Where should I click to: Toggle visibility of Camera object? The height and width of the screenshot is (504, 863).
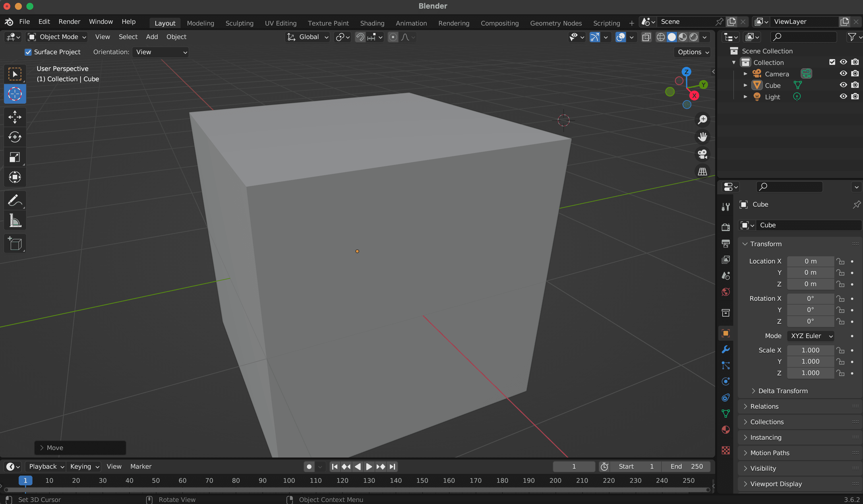tap(844, 74)
